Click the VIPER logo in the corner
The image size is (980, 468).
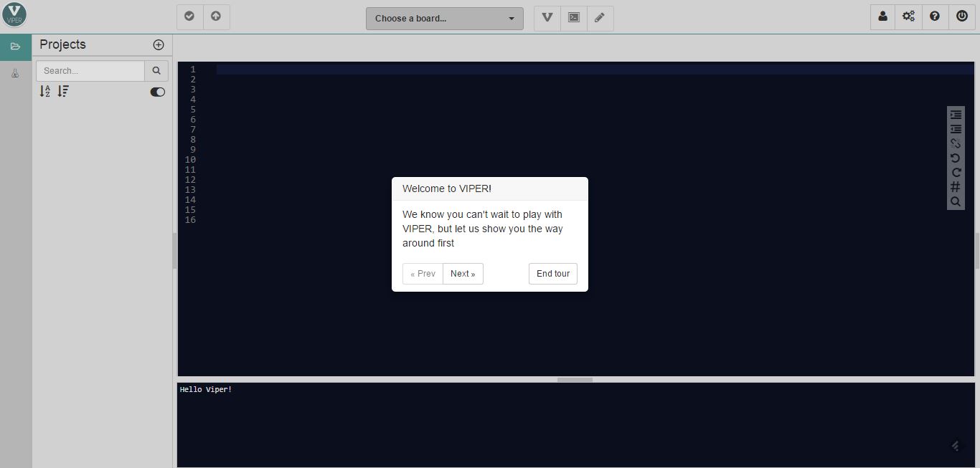pyautogui.click(x=14, y=15)
